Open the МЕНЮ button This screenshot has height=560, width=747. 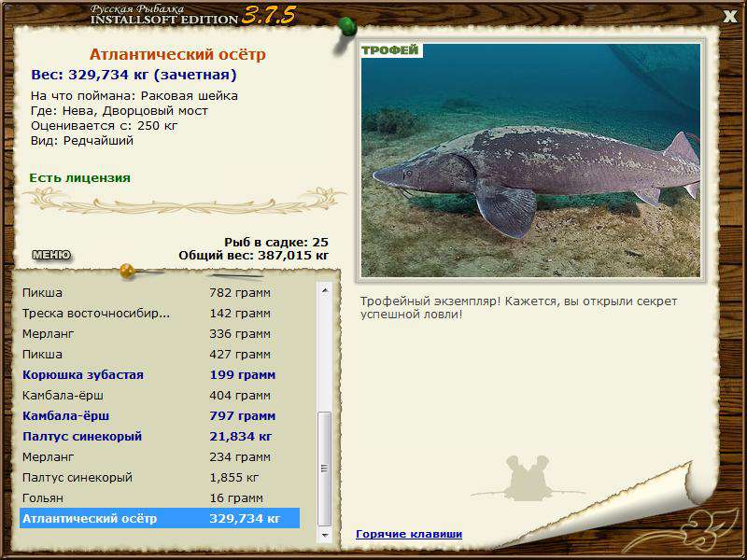click(x=51, y=255)
